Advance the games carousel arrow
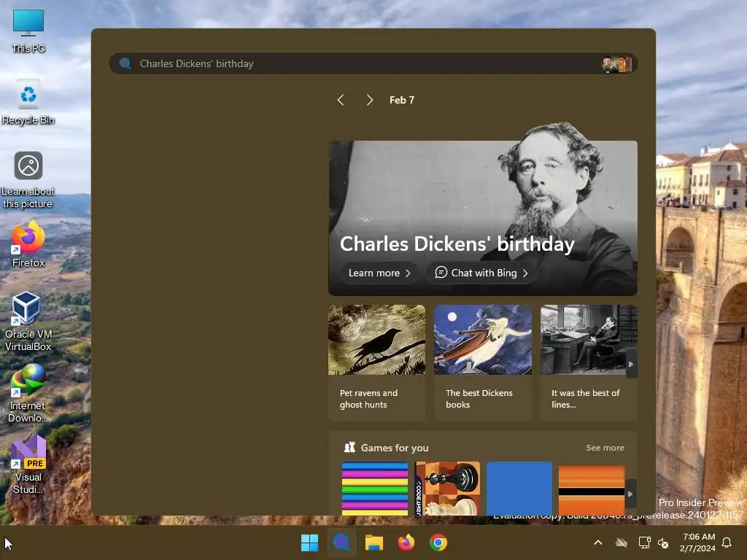The width and height of the screenshot is (747, 560). (x=630, y=494)
